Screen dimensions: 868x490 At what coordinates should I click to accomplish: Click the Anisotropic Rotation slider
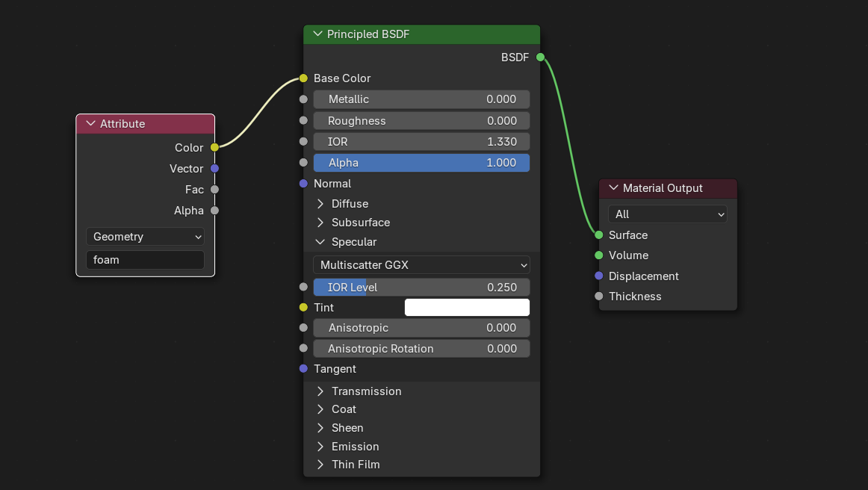coord(421,349)
